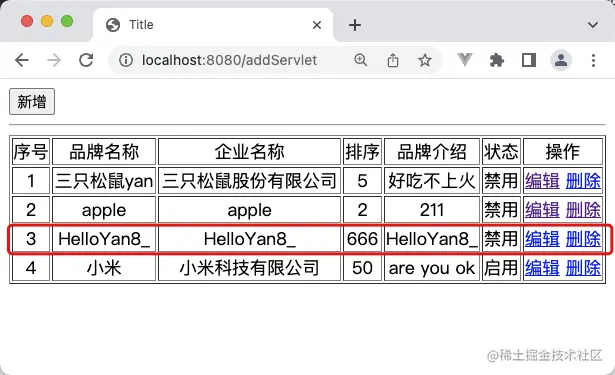Screen dimensions: 615x375
Task: Bookmark this page with the star icon
Action: (424, 60)
